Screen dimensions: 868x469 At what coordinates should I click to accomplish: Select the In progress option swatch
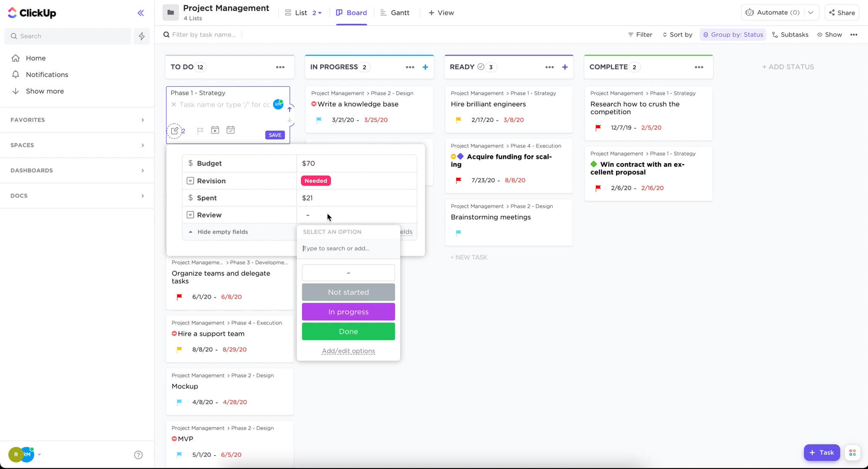[x=348, y=311]
